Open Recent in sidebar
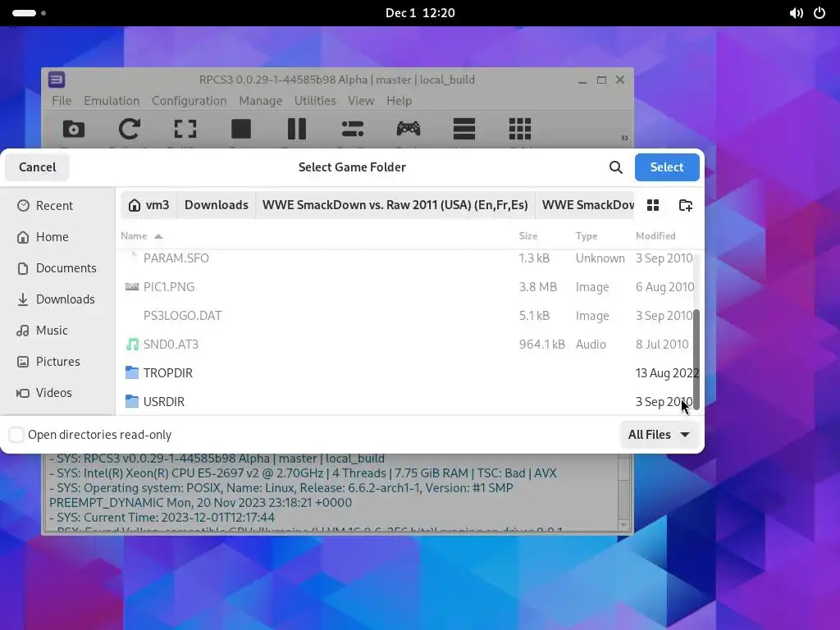Viewport: 840px width, 630px height. click(58, 206)
